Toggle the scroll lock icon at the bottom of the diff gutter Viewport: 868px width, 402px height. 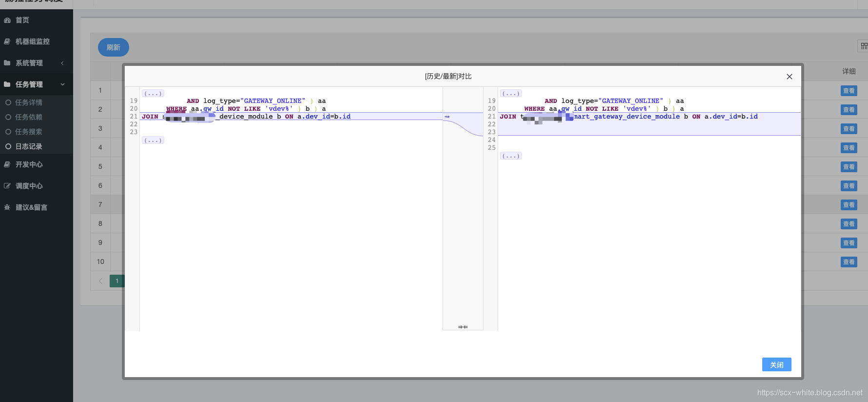[x=463, y=327]
